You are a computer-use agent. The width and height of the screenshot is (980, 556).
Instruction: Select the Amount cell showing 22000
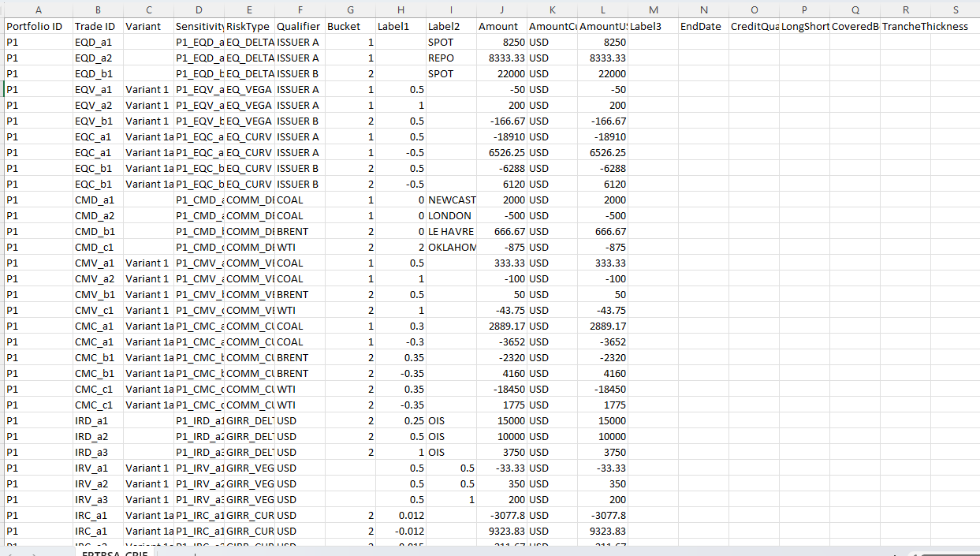click(x=501, y=73)
